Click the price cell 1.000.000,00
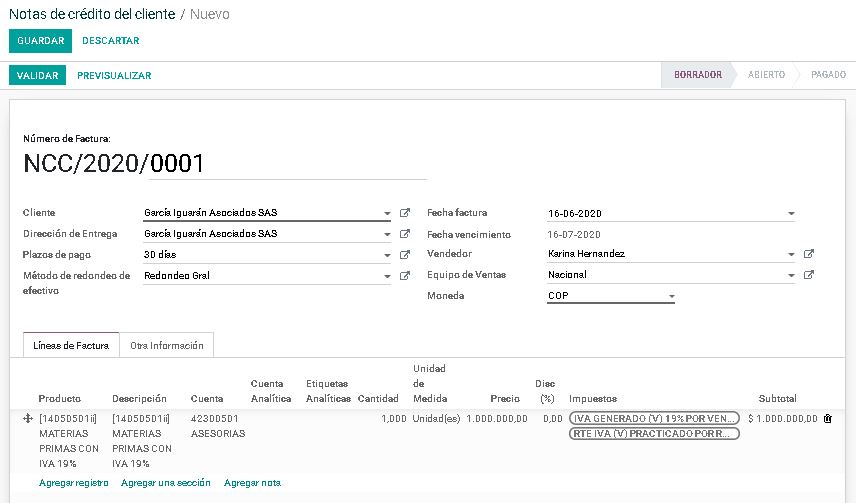The width and height of the screenshot is (856, 503). [497, 419]
